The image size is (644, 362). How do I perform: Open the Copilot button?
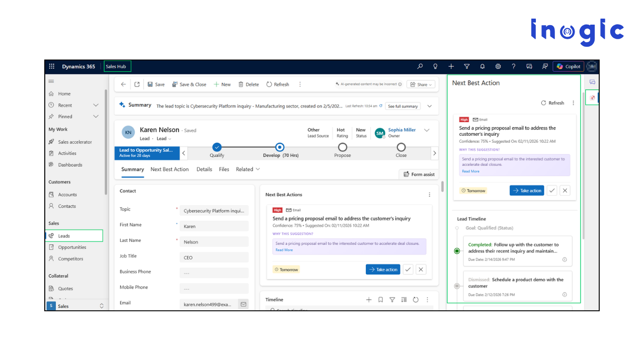coord(569,66)
